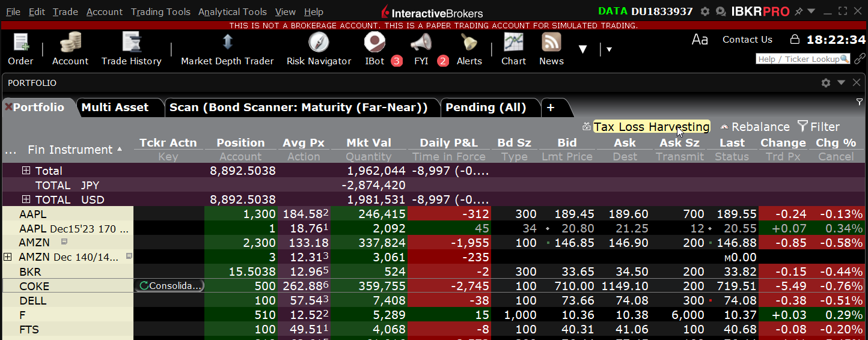Click the magnifier in Ticker Lookup box
The height and width of the screenshot is (340, 868).
click(x=845, y=59)
